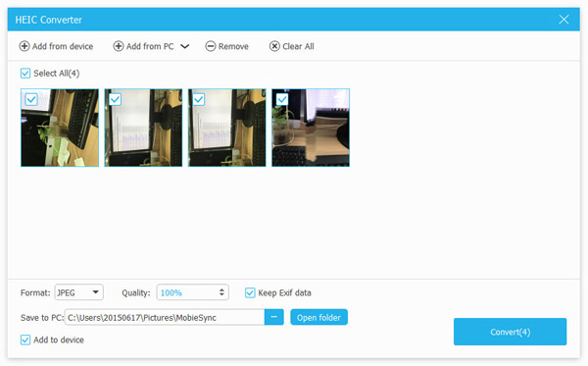This screenshot has width=588, height=366.
Task: Click the Quality 100% stepper arrows
Action: pos(221,292)
